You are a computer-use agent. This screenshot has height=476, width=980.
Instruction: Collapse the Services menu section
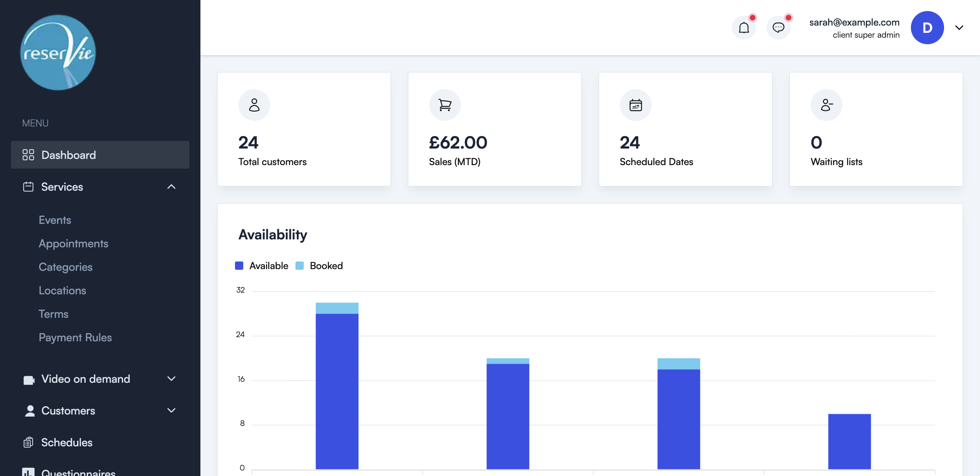[171, 187]
